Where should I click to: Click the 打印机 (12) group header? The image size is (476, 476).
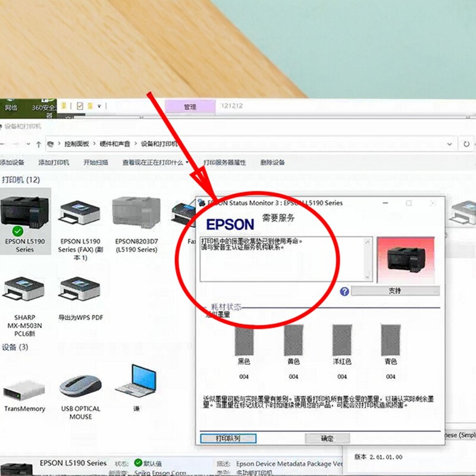pyautogui.click(x=21, y=180)
